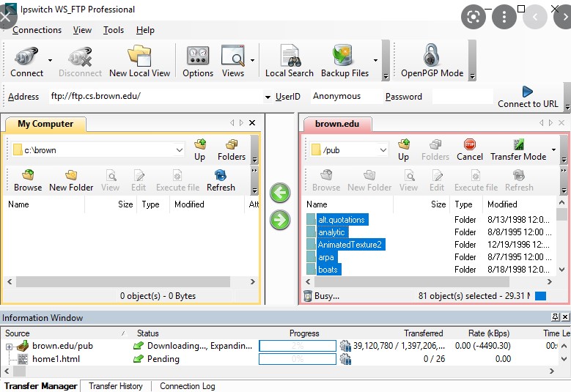Open the Backup Files dropdown arrow

375,60
